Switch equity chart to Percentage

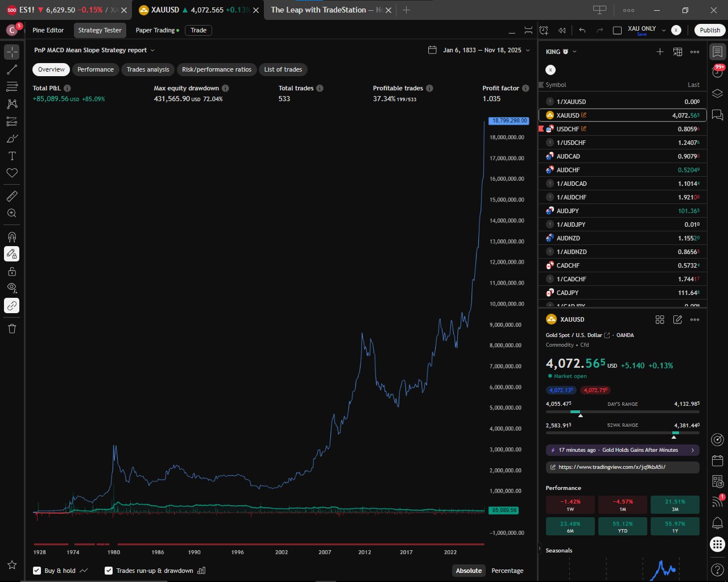(507, 571)
